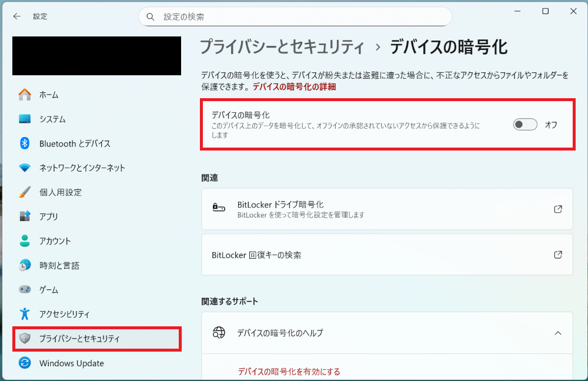Toggle the デバイスの暗号化 switch on
Screen dimensions: 588x381
tap(525, 125)
